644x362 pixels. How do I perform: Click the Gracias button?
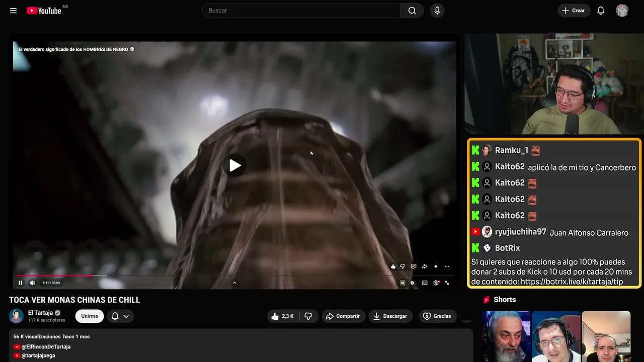438,316
